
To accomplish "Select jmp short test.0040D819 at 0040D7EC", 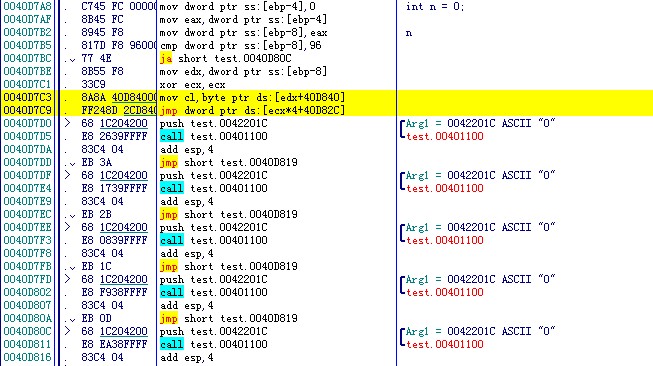I will [x=229, y=214].
